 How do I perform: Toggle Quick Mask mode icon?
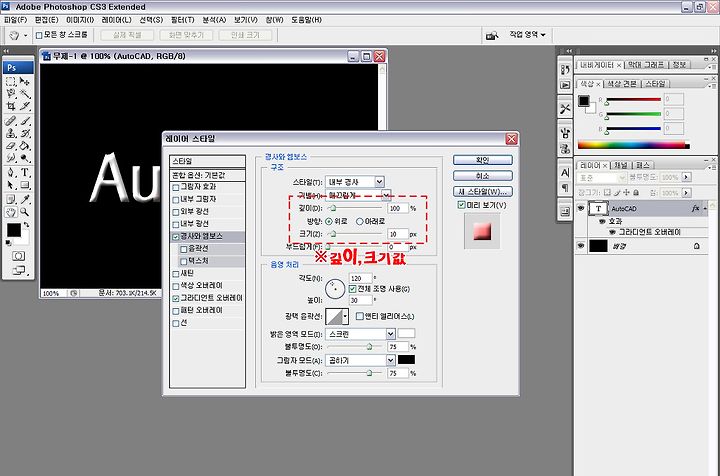pyautogui.click(x=18, y=256)
